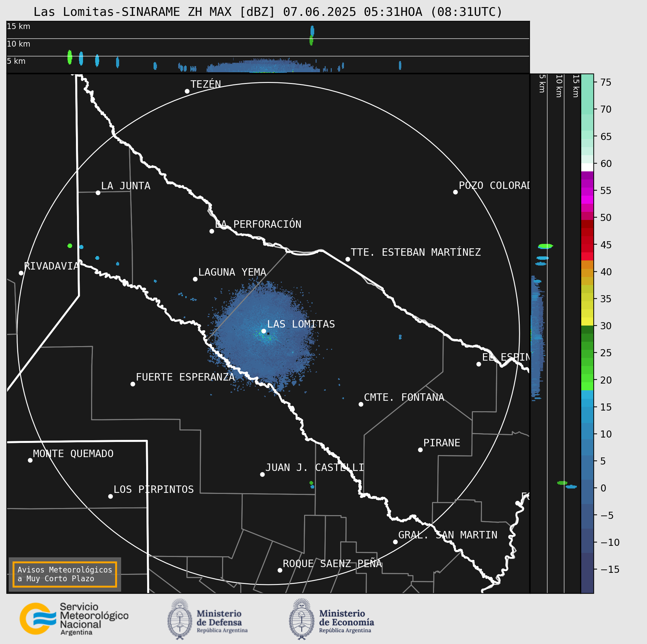Click the 30 tick on the dBZ scale
647x644 pixels.
606,326
